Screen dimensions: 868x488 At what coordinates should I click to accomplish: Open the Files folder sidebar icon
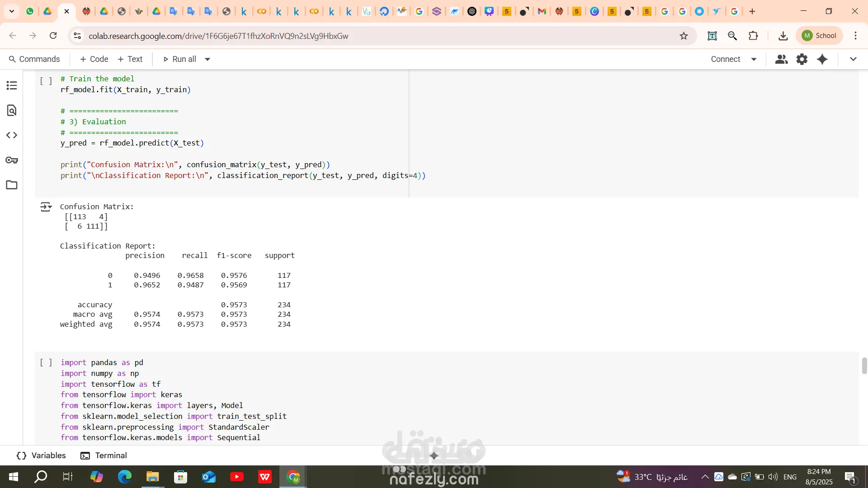12,185
